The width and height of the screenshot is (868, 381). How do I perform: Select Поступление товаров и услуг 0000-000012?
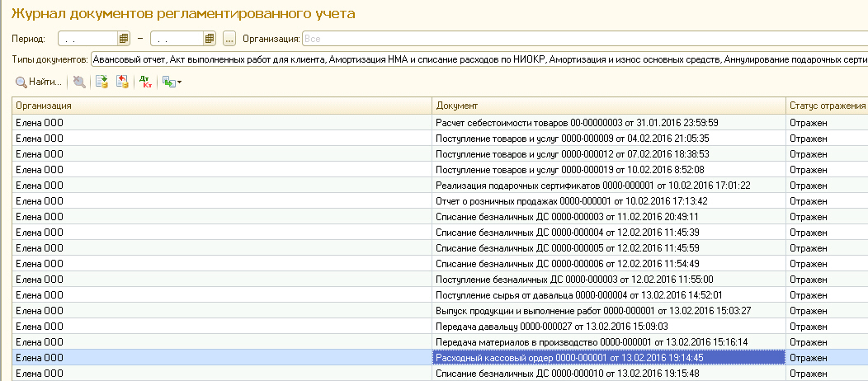click(609, 153)
